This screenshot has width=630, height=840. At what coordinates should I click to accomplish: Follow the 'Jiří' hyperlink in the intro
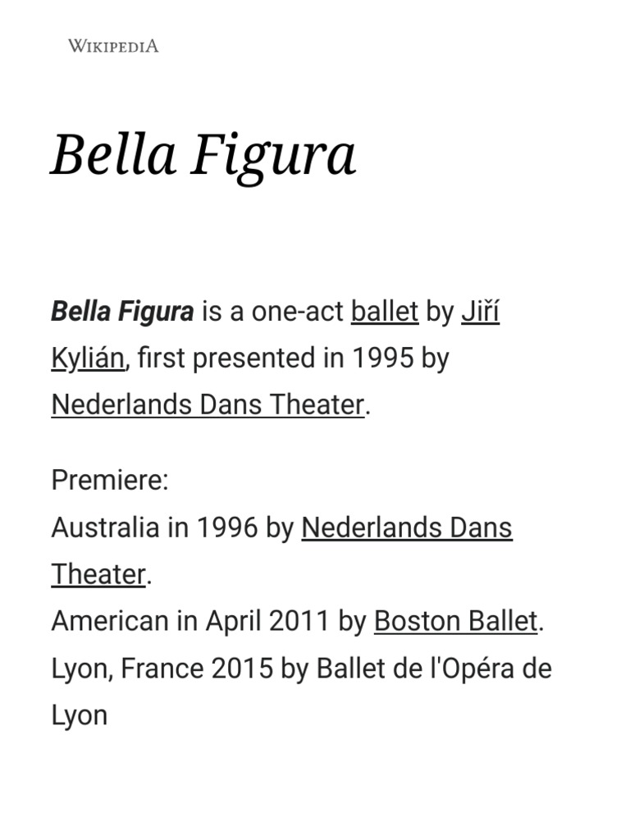tap(480, 312)
